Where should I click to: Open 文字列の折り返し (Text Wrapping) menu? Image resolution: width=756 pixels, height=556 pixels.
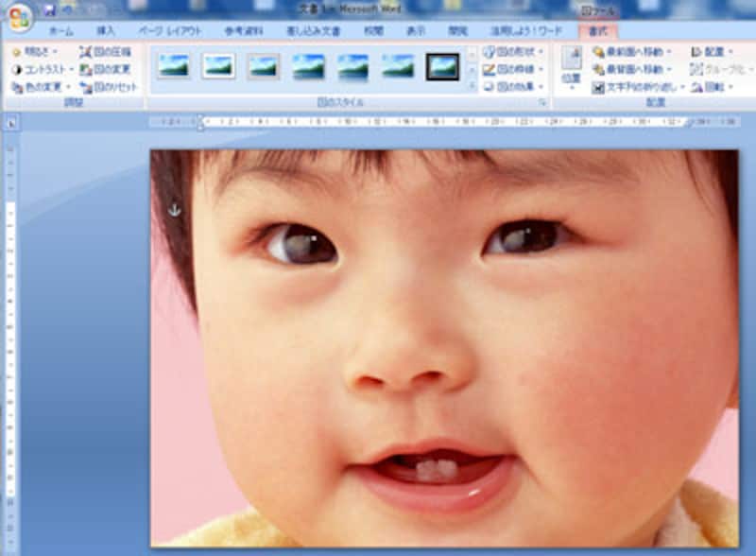click(639, 87)
